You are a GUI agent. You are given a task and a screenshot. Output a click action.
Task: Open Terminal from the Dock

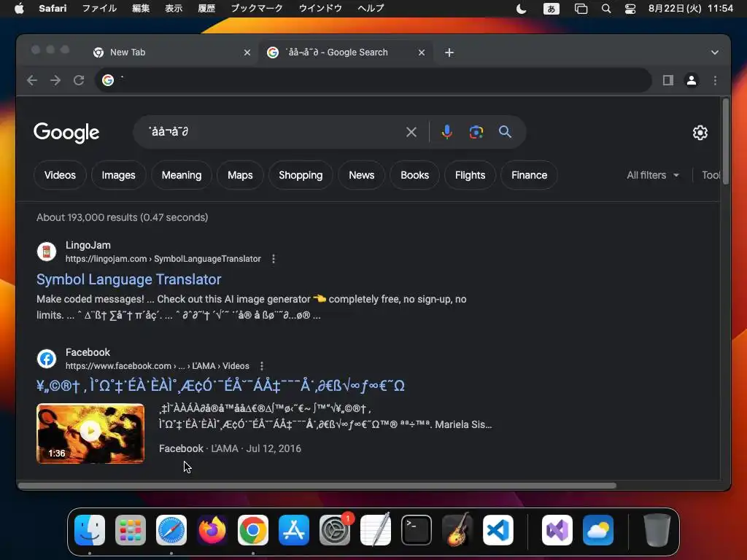[417, 530]
